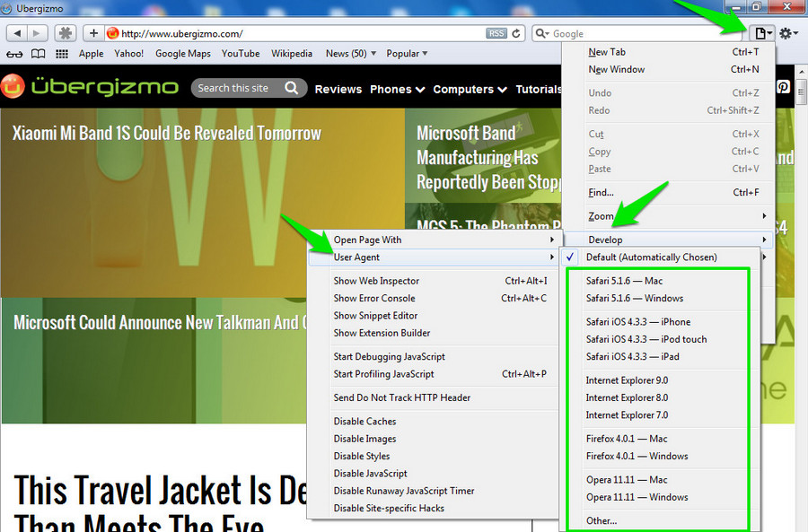Open the Pinterest icon in site header
808x532 pixels.
pos(783,86)
